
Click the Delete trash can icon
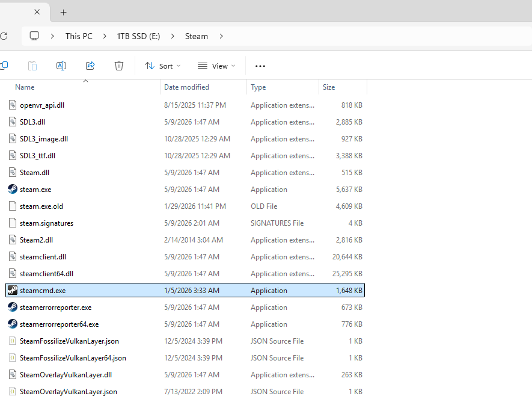pos(119,66)
